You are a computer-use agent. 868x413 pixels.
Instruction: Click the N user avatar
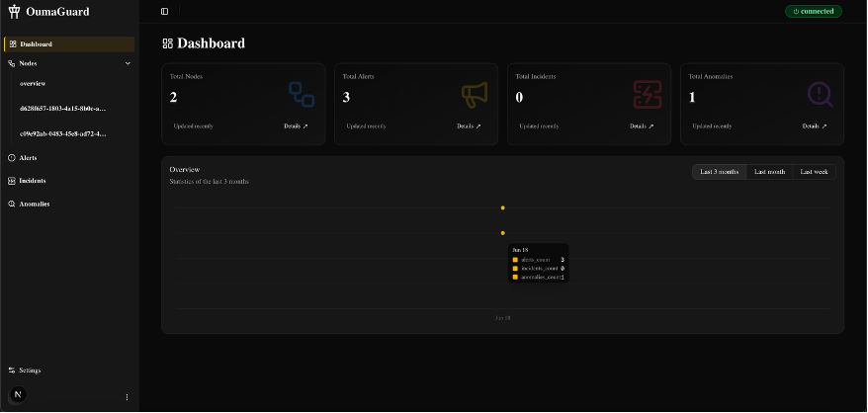coord(18,394)
